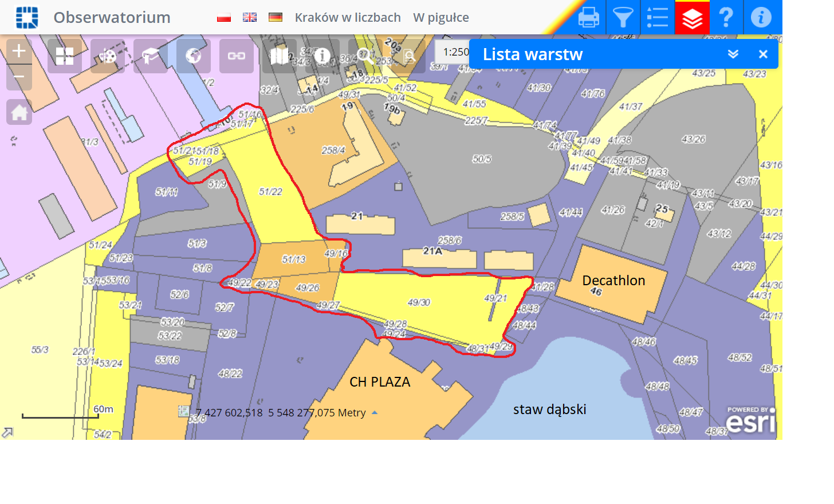Zoom in with the plus button

click(x=19, y=51)
